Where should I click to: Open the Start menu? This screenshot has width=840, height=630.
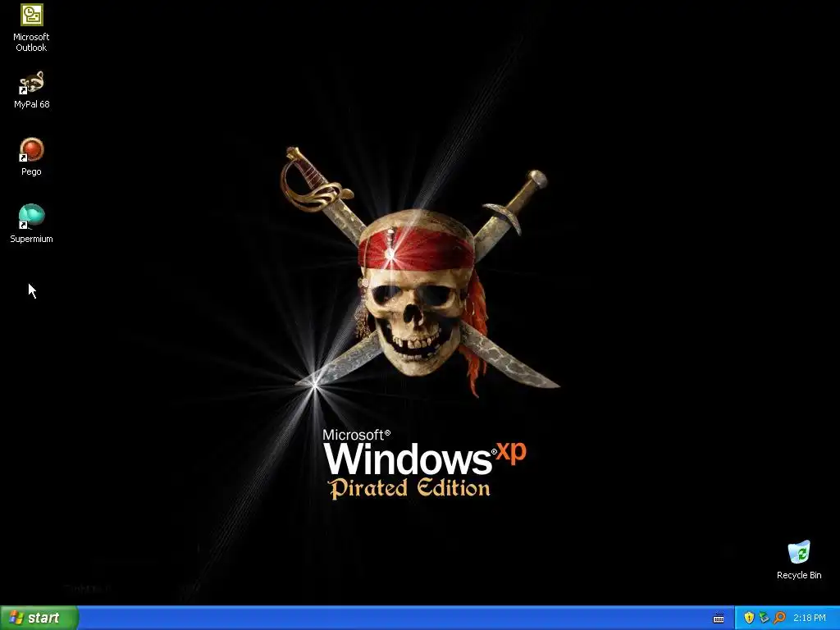(39, 618)
